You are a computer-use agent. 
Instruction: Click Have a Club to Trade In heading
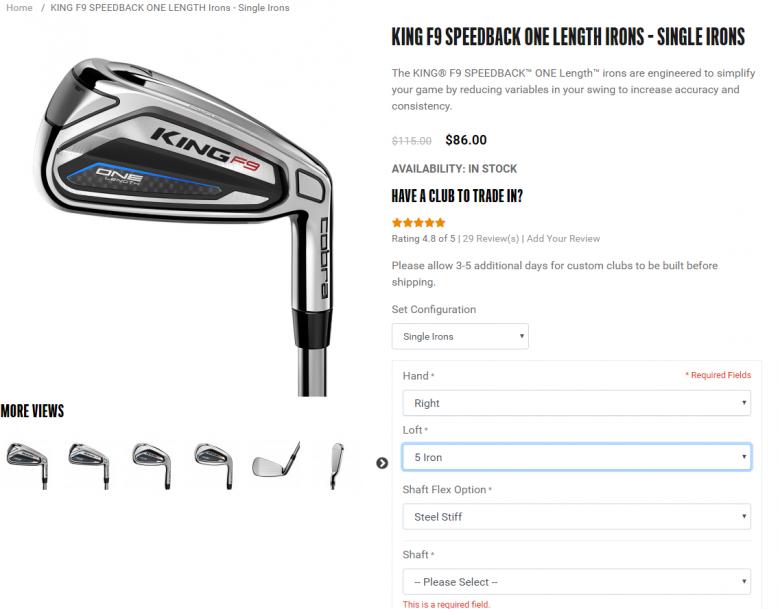457,196
